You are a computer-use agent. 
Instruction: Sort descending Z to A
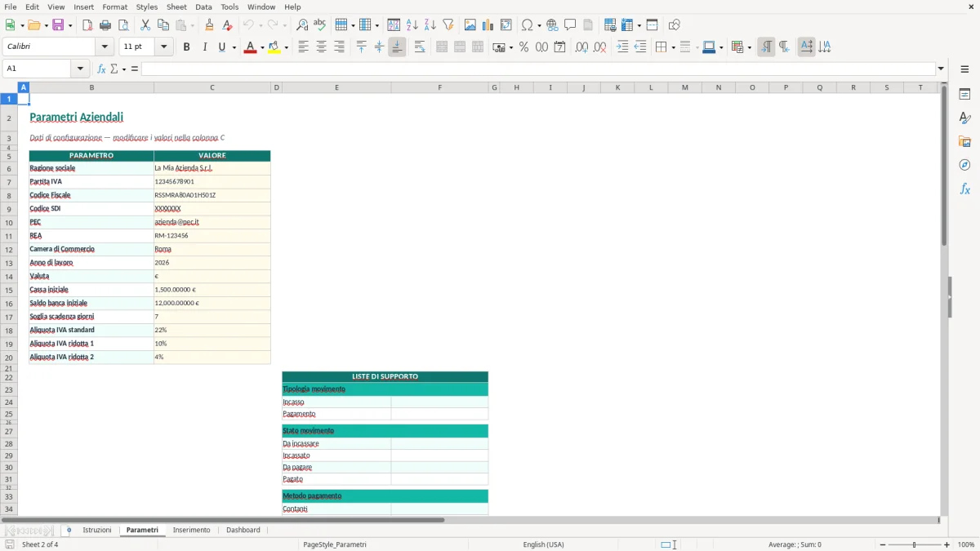tap(430, 25)
